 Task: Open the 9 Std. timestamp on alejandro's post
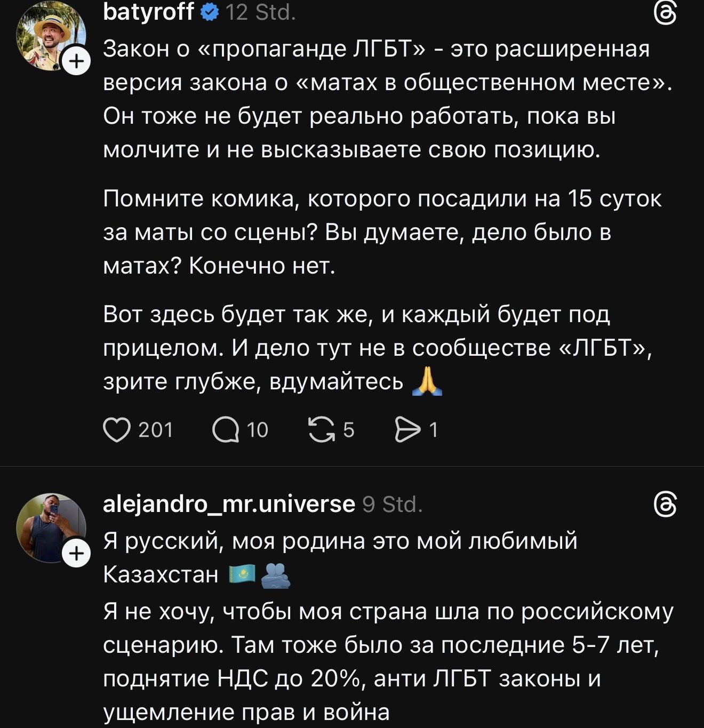tap(392, 504)
